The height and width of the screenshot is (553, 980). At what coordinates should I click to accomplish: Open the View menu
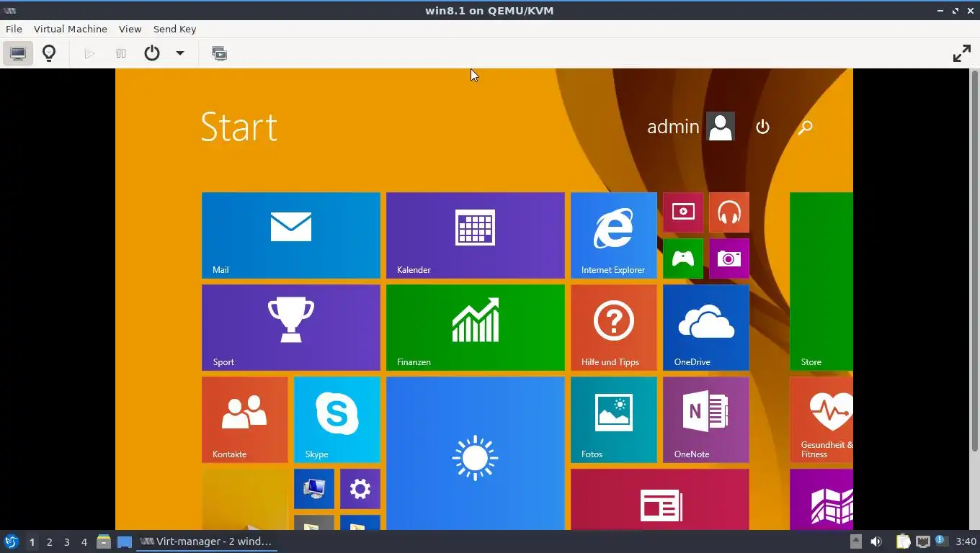pyautogui.click(x=130, y=29)
